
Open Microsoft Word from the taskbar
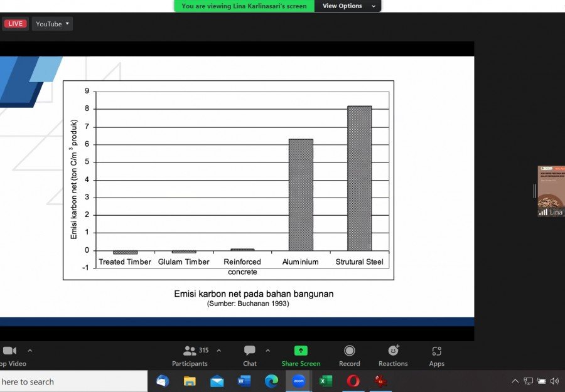click(x=244, y=381)
